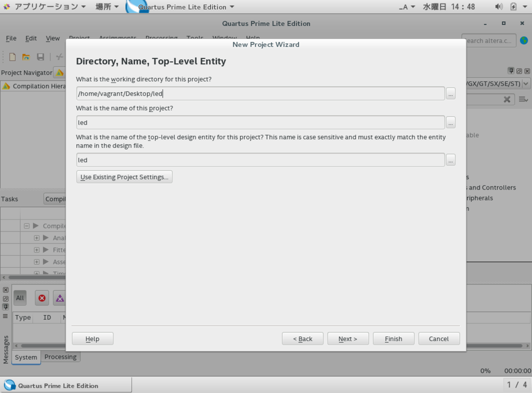Select the Compilation Hierarchy warning icon

[x=6, y=86]
